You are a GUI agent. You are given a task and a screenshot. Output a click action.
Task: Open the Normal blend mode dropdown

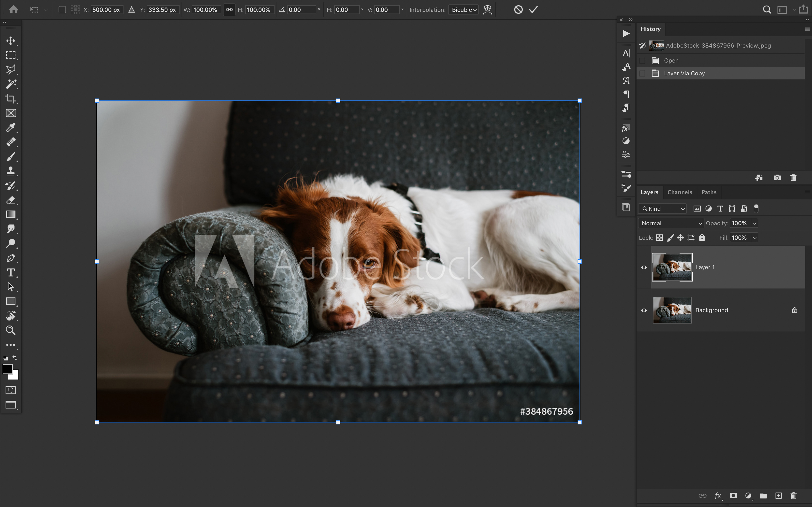click(x=670, y=223)
